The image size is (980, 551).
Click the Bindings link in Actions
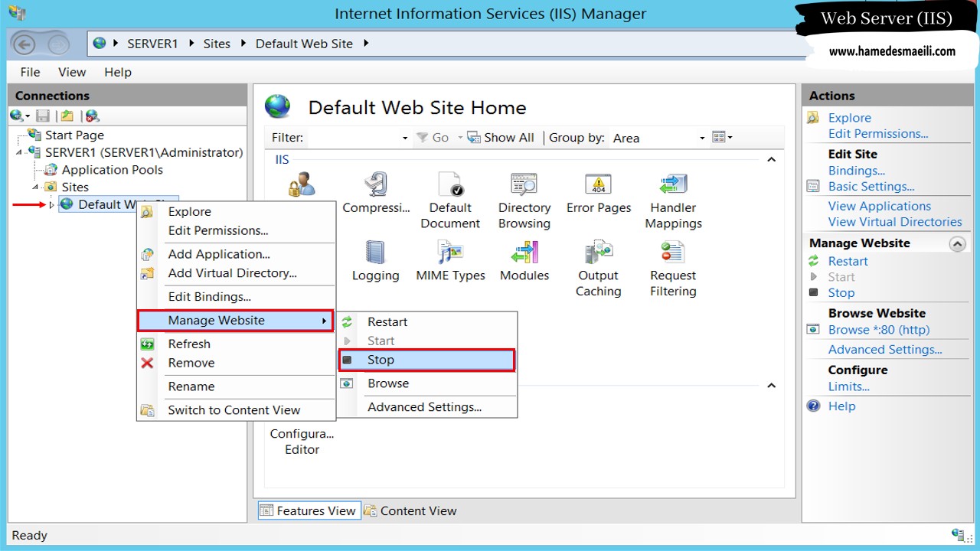[x=856, y=171]
